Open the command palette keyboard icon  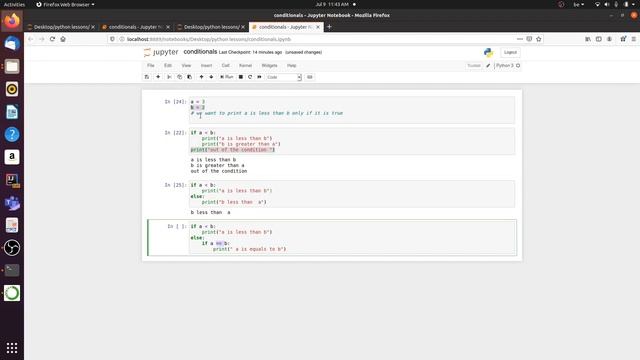pyautogui.click(x=310, y=77)
